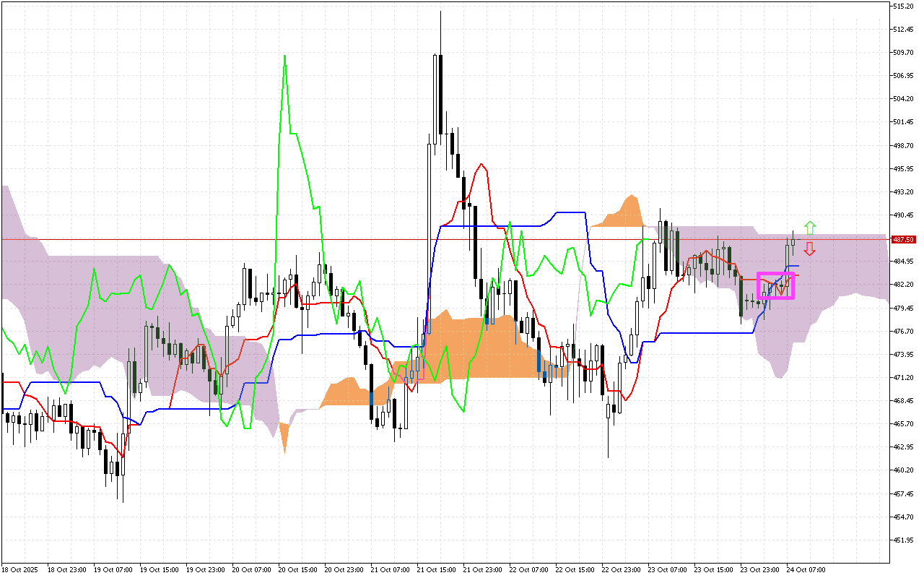Click the 451.95 price axis label

click(x=904, y=540)
